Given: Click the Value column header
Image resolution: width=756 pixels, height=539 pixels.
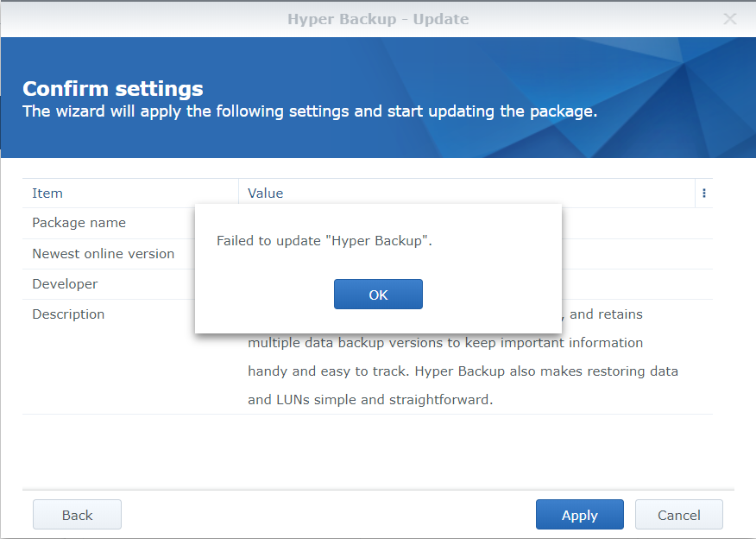Looking at the screenshot, I should pyautogui.click(x=266, y=193).
